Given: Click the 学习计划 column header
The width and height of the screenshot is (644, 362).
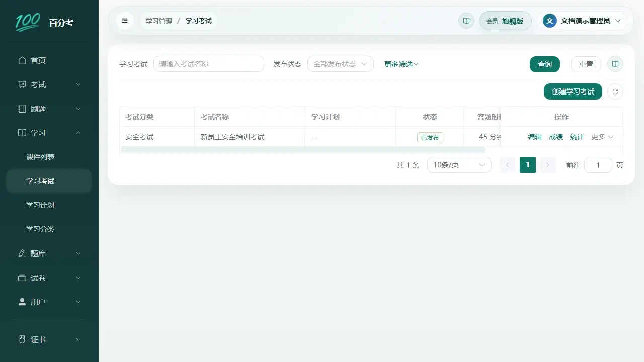Looking at the screenshot, I should (350, 117).
